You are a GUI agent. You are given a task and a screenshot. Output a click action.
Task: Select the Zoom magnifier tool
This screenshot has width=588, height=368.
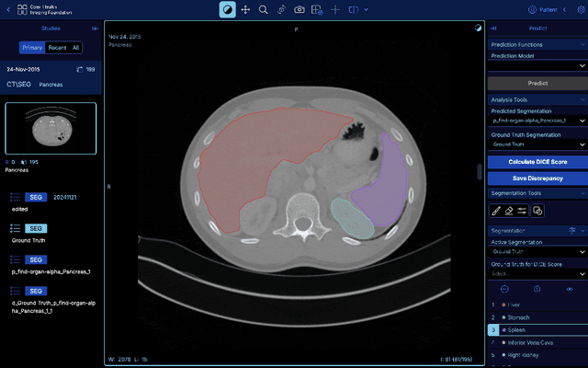point(264,10)
